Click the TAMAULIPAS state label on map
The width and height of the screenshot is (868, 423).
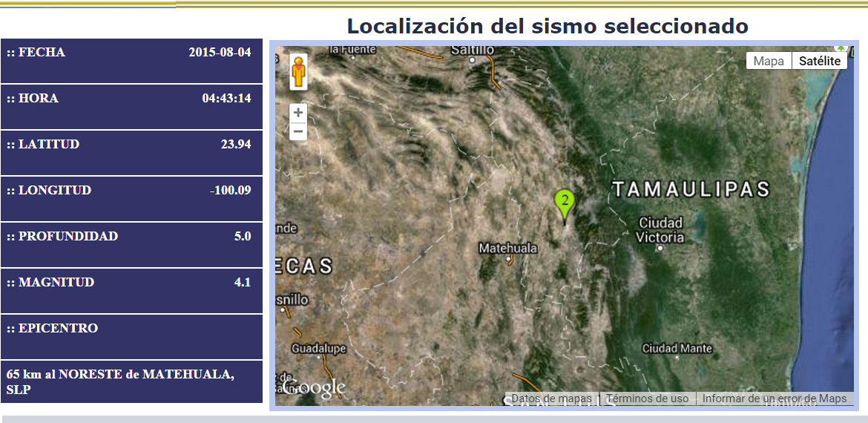691,189
